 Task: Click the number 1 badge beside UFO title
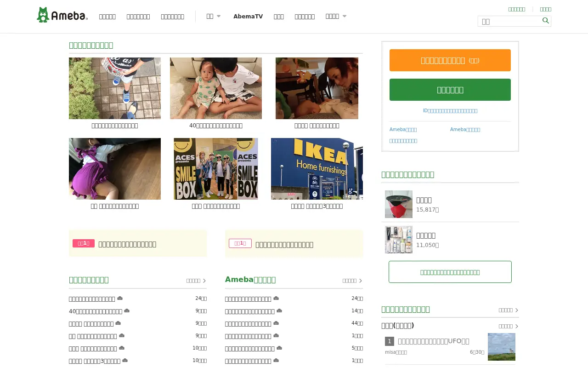click(x=390, y=341)
